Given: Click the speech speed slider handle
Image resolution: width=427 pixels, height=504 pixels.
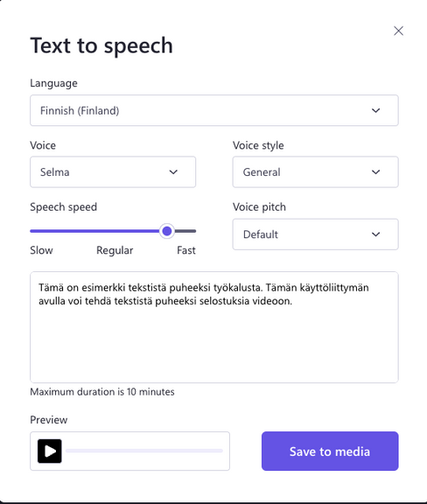Looking at the screenshot, I should pos(167,231).
